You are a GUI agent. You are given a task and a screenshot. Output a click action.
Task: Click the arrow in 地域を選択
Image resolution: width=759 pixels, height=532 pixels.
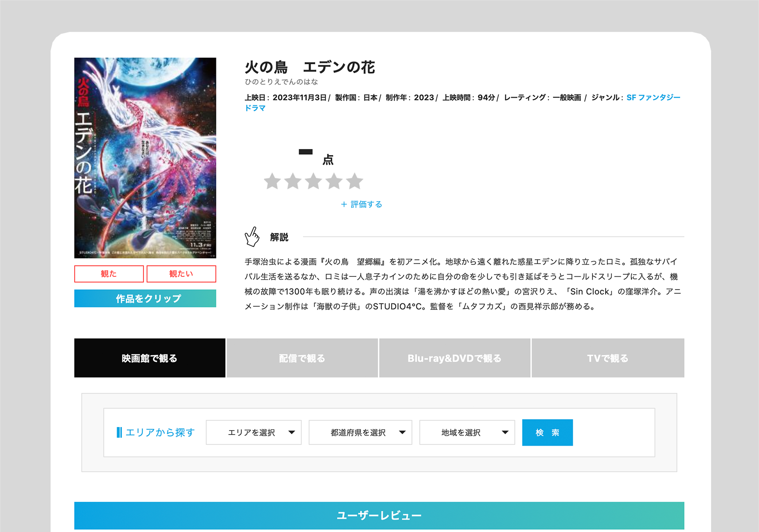[505, 432]
